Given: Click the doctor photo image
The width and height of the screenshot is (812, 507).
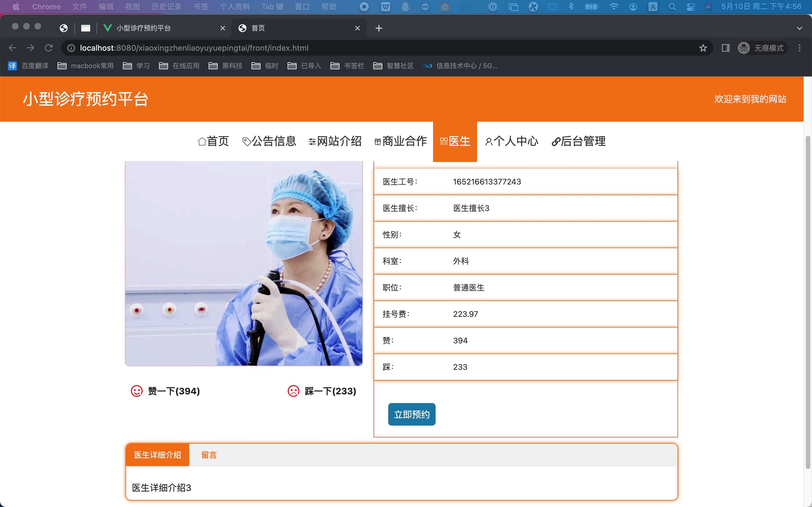Looking at the screenshot, I should click(x=244, y=263).
